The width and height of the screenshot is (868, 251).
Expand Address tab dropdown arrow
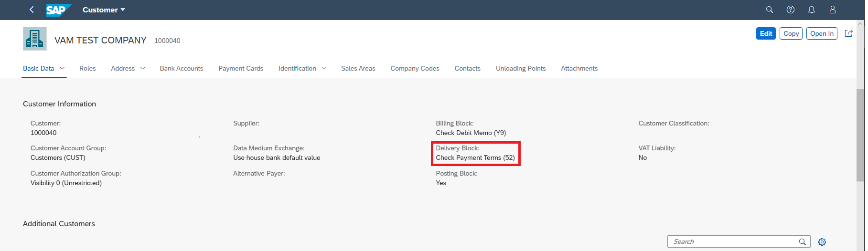142,68
